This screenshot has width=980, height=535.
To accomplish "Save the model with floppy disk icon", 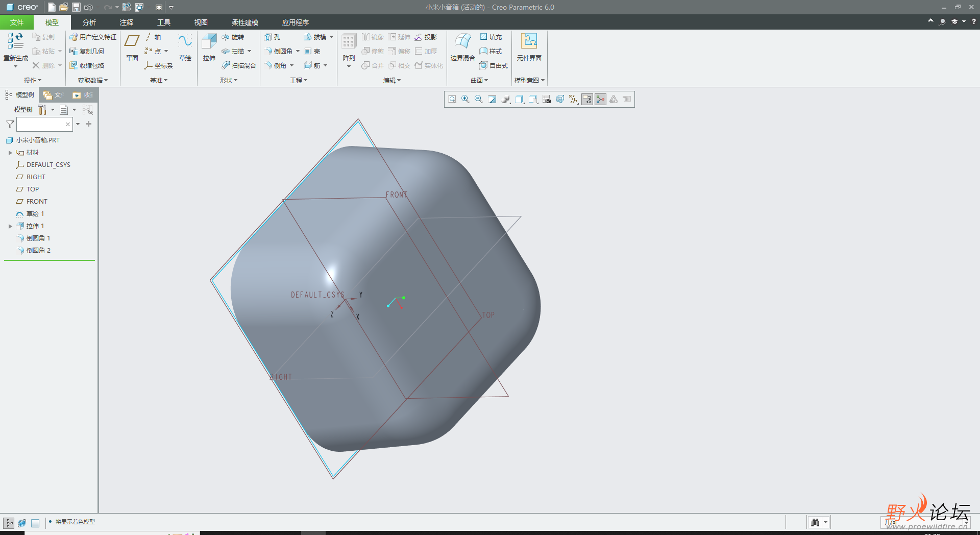I will (76, 7).
